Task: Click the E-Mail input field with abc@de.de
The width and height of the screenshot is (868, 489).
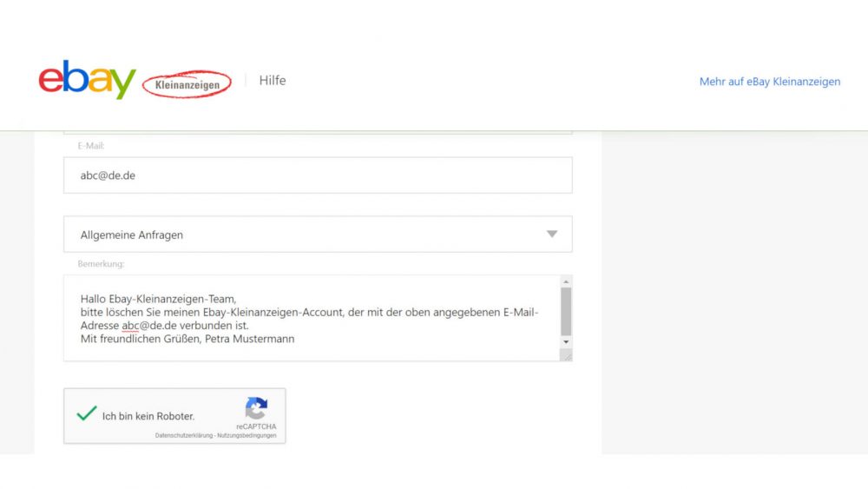Action: [318, 175]
